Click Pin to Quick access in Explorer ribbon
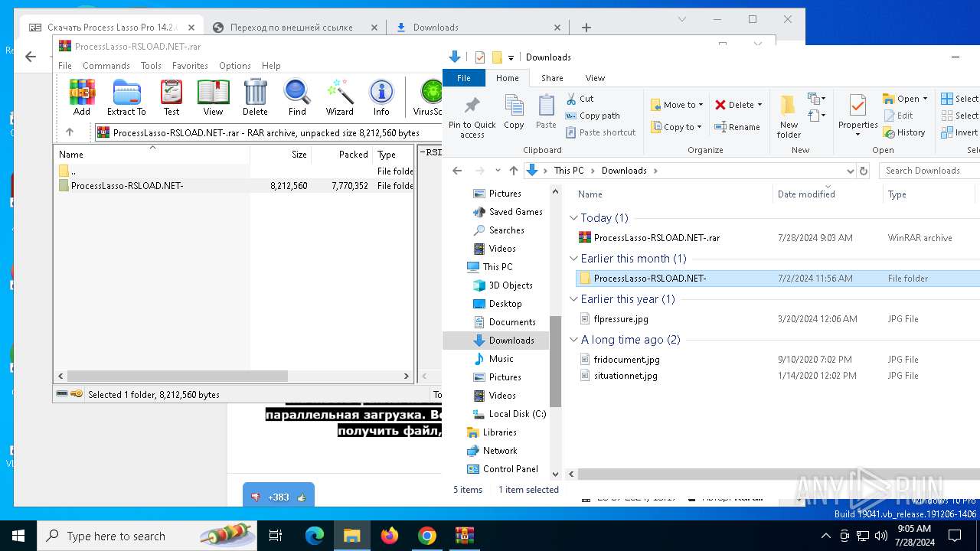 tap(472, 117)
